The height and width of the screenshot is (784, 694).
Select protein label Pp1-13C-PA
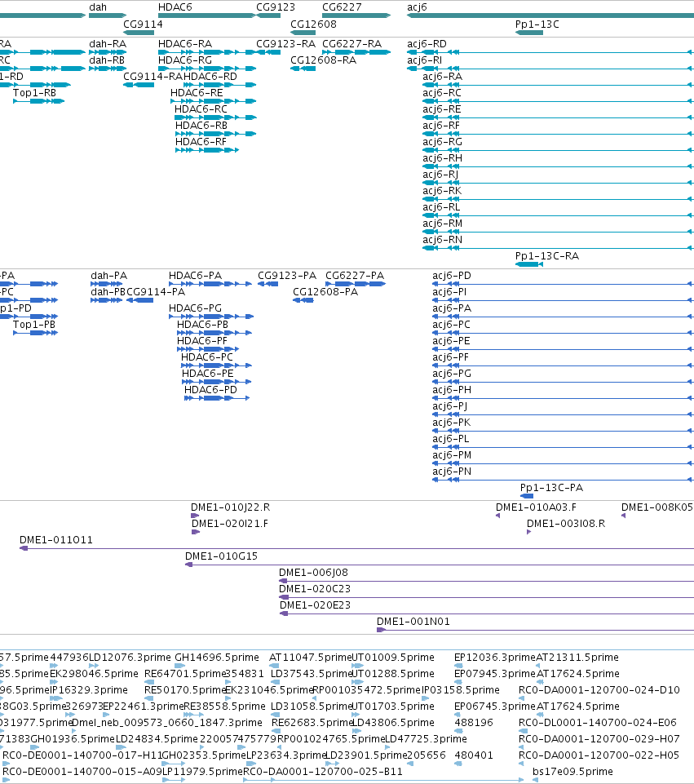(551, 488)
